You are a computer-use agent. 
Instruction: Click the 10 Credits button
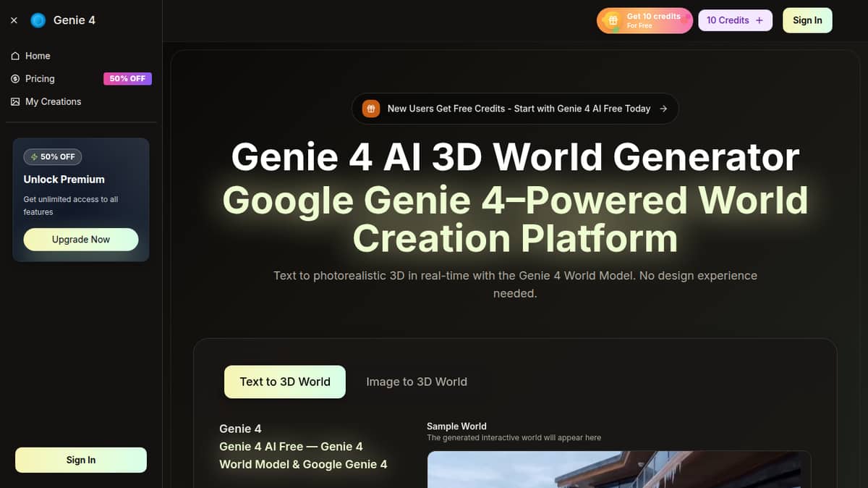pos(735,20)
